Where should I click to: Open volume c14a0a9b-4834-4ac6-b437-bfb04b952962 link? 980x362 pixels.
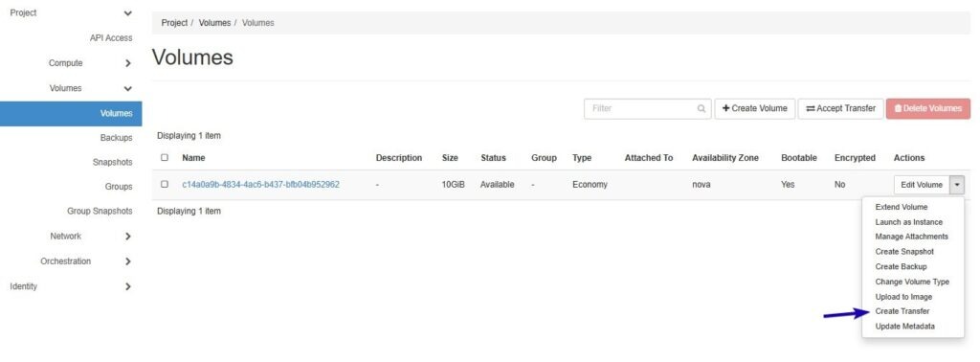(260, 185)
